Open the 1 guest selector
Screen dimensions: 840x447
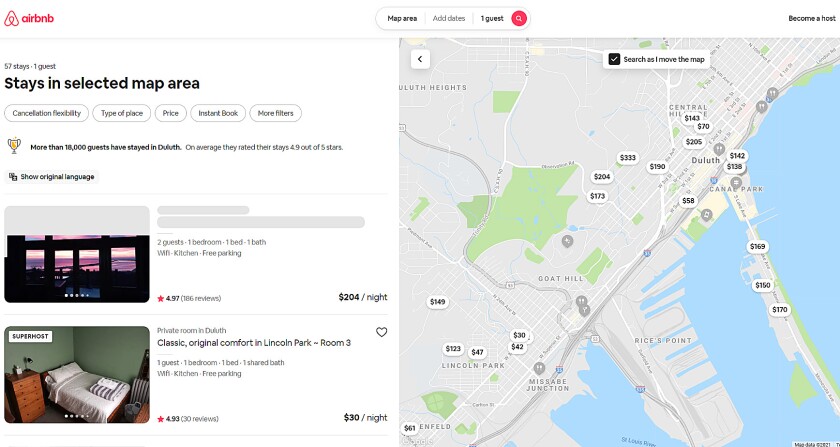492,18
